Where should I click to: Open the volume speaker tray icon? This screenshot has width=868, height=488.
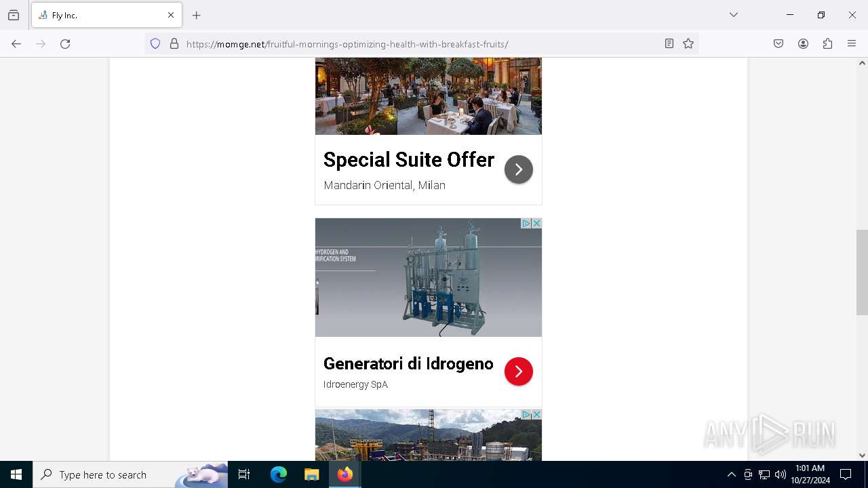(781, 474)
